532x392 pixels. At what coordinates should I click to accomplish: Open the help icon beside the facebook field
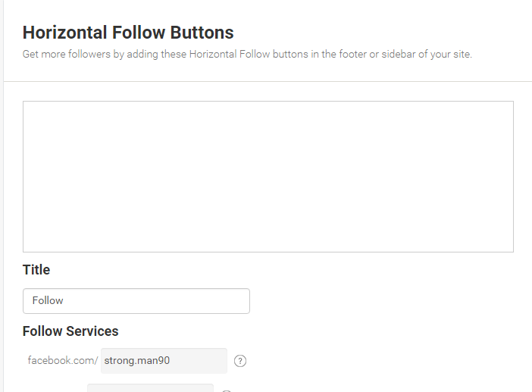240,361
